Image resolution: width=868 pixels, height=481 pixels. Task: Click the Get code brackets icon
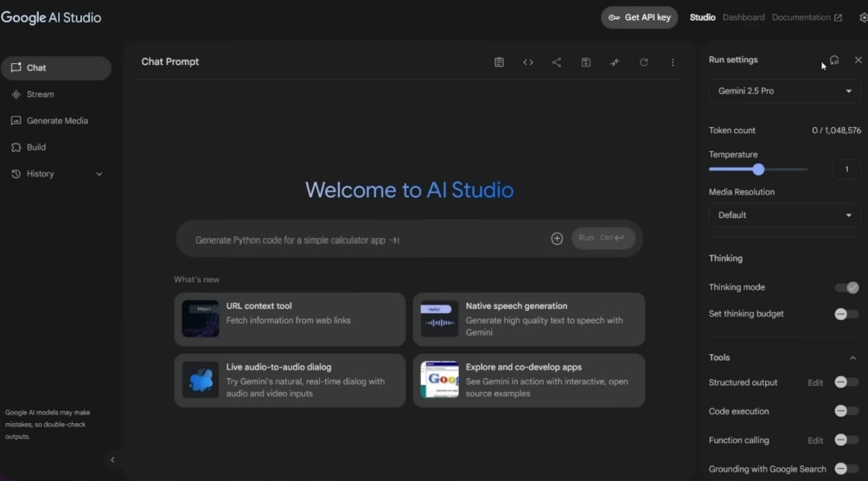coord(528,62)
